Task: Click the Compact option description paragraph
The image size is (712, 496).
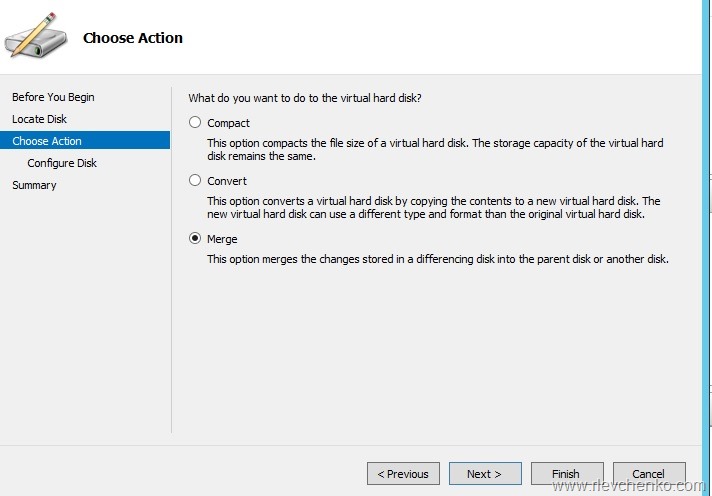Action: 435,150
